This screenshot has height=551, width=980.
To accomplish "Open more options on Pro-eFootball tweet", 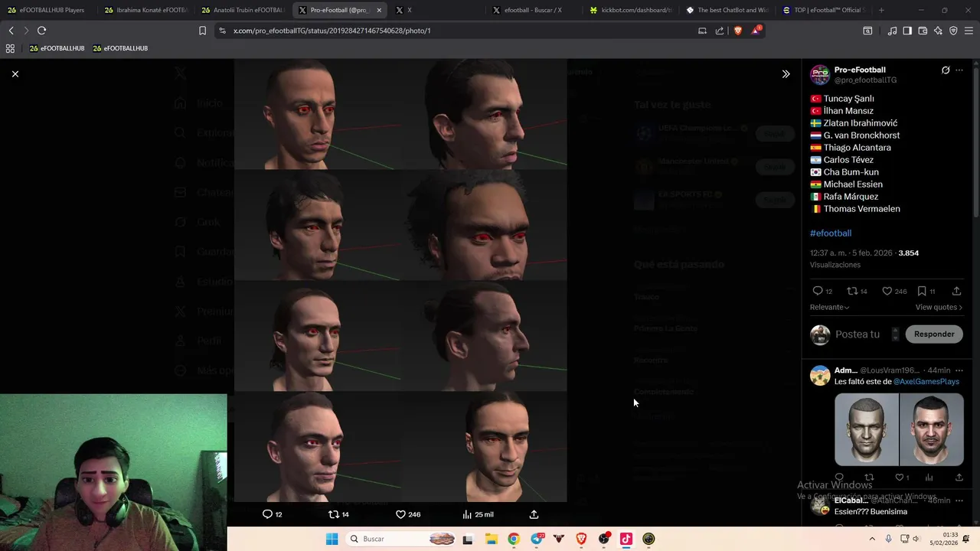I will (x=959, y=70).
